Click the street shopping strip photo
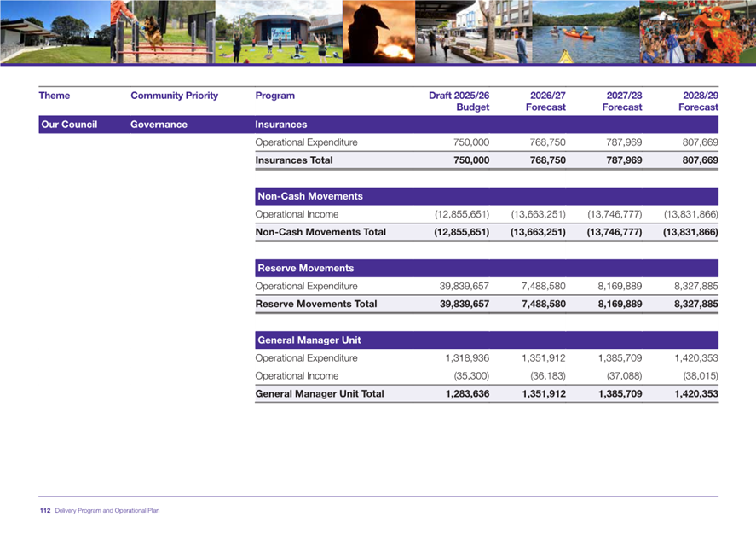 coord(473,32)
